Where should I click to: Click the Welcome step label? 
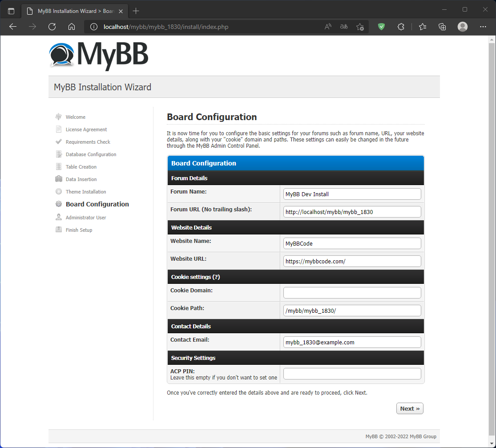[x=76, y=117]
